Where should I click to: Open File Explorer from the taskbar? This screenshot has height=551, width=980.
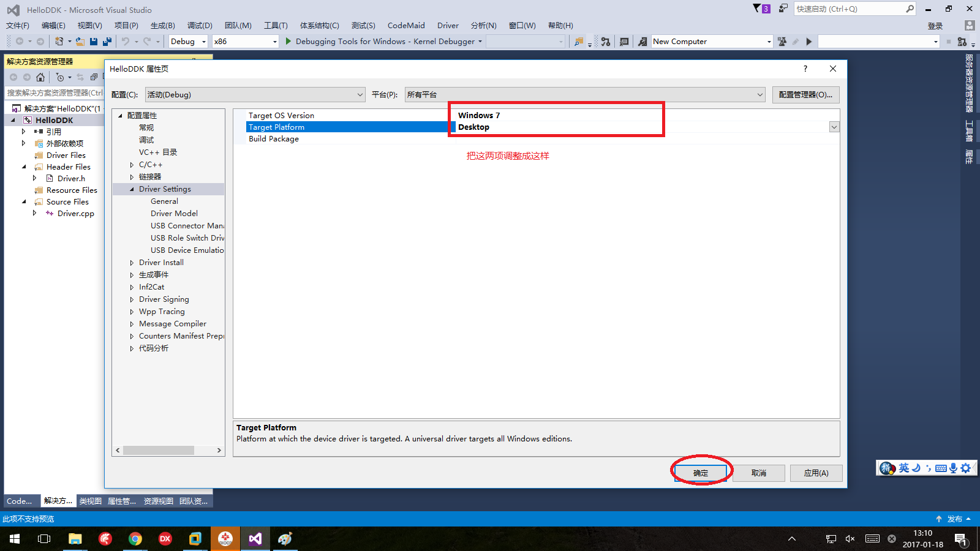(x=75, y=539)
